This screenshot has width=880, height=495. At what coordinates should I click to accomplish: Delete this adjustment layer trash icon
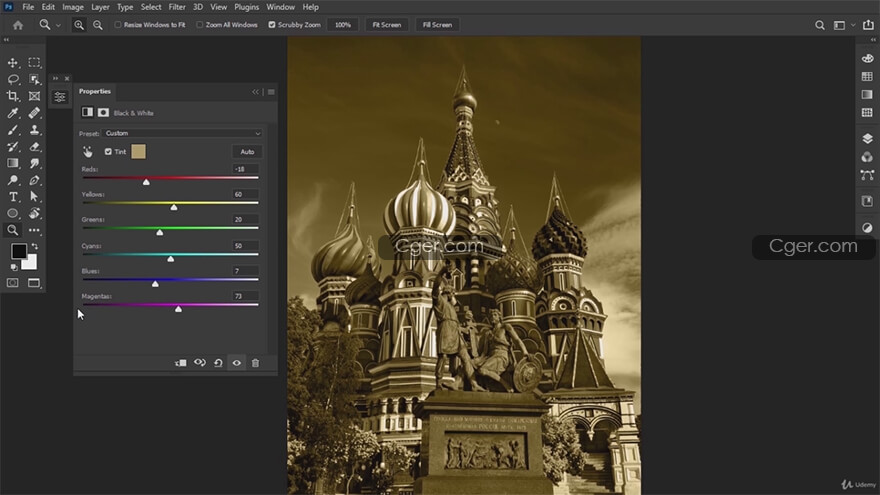pos(255,363)
